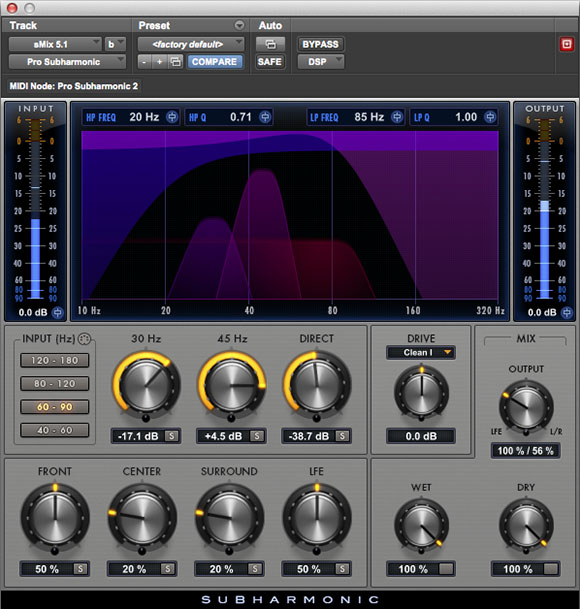Click the MIDI Node: Pro Subharmonic 2 label
Image resolution: width=580 pixels, height=609 pixels.
74,86
